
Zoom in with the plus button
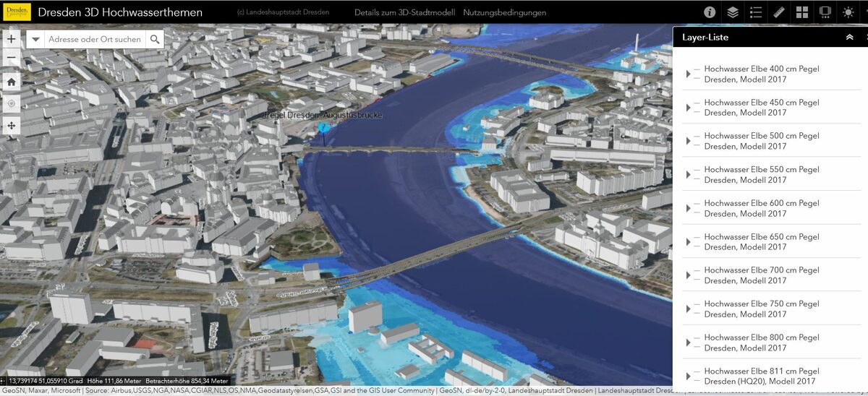tap(12, 39)
